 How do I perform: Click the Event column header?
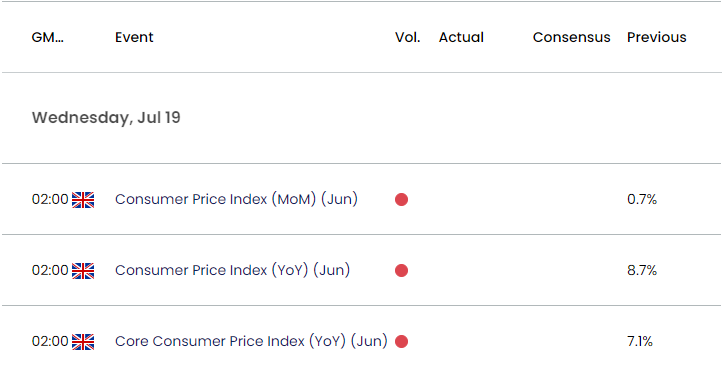134,37
